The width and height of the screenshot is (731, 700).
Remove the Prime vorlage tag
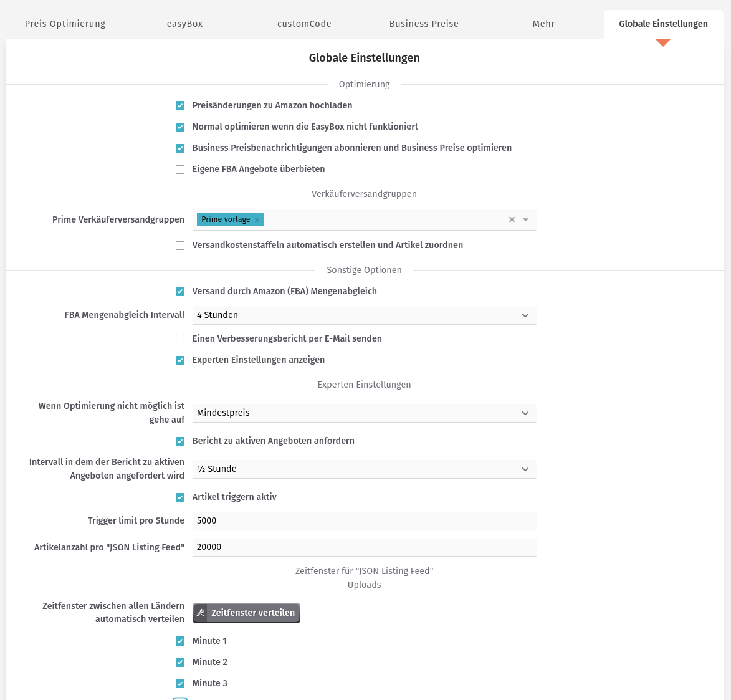tap(257, 220)
